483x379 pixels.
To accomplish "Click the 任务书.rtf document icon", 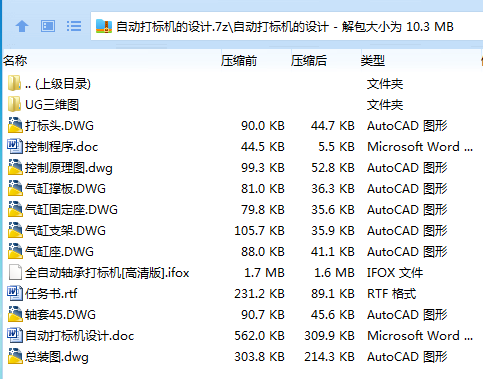I will 15,293.
